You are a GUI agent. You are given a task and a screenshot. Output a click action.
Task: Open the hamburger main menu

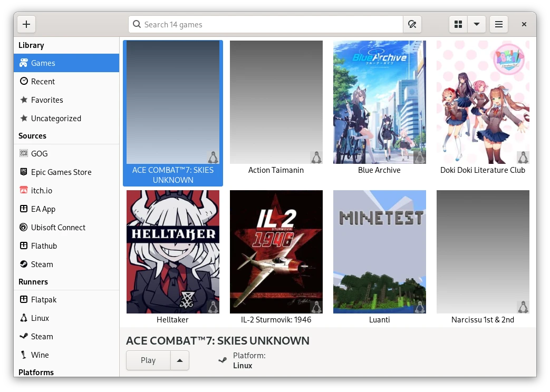pos(498,24)
